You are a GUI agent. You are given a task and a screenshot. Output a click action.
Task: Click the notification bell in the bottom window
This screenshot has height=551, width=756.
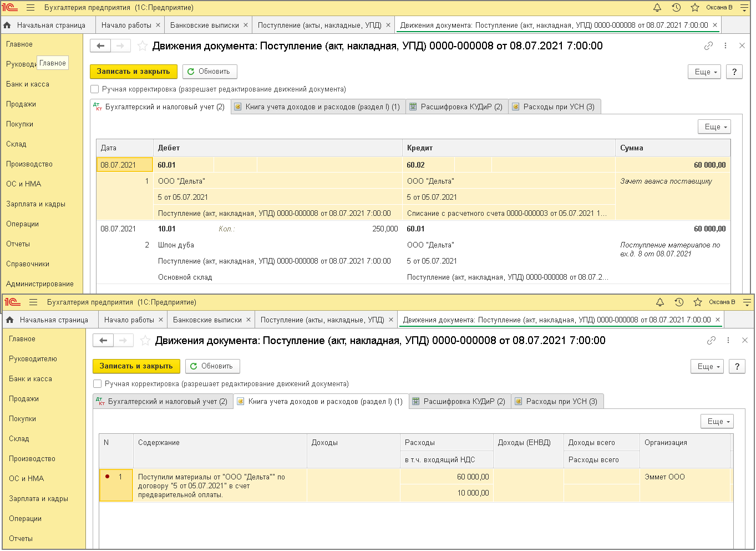pos(660,302)
